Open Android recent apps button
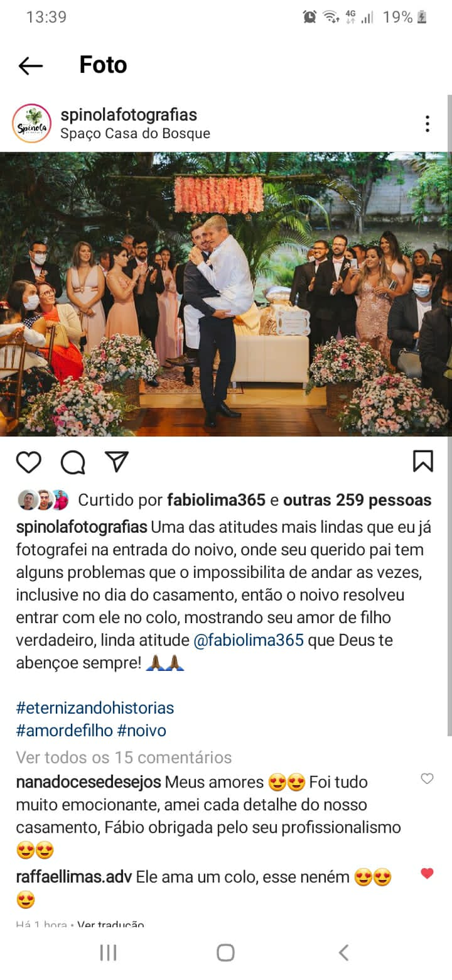This screenshot has height=980, width=452. (108, 953)
